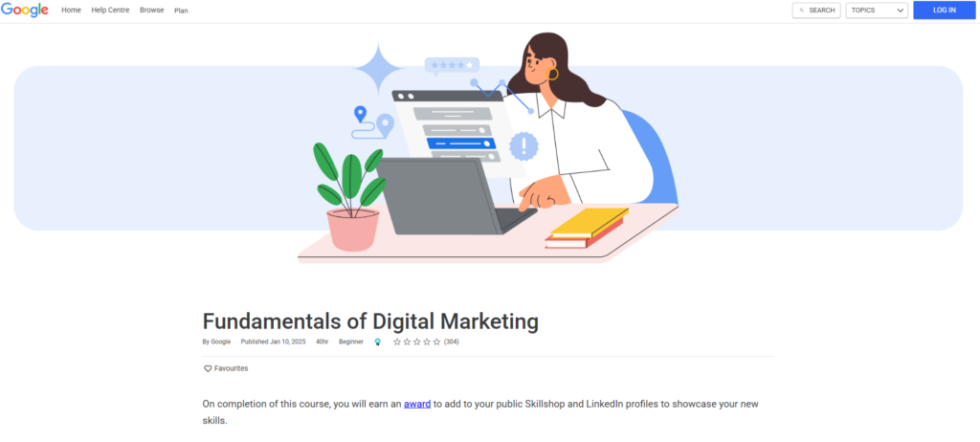Click the award badge icon next to Beginner
This screenshot has height=442, width=980.
(377, 342)
